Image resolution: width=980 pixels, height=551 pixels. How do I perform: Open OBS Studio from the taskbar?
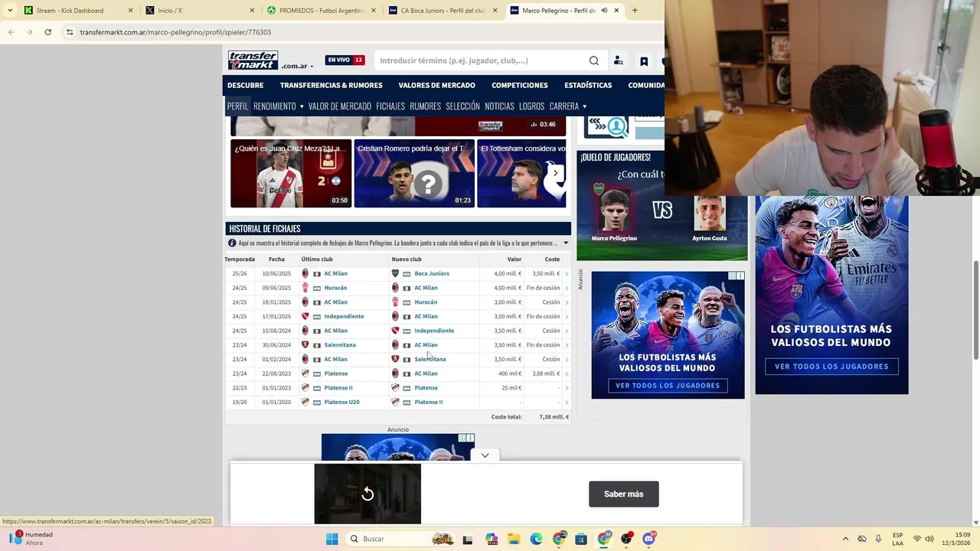click(627, 539)
